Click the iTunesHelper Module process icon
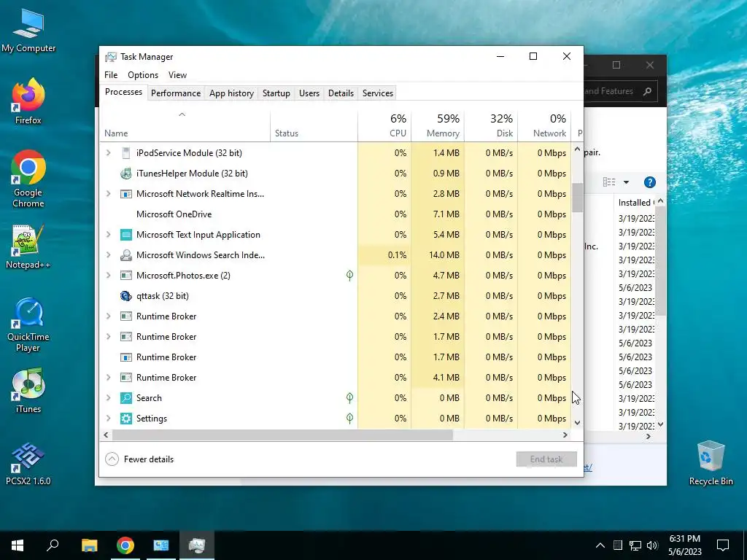Viewport: 747px width, 560px height. point(125,174)
